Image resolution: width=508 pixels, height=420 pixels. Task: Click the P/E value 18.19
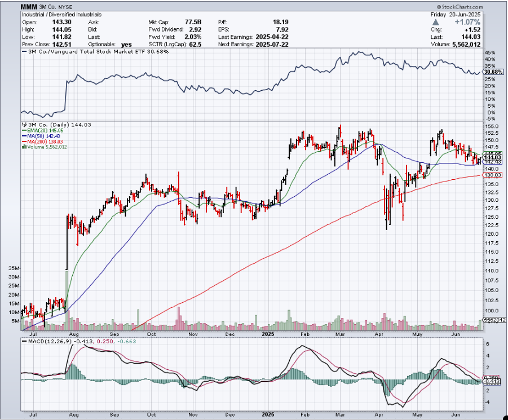click(x=281, y=22)
